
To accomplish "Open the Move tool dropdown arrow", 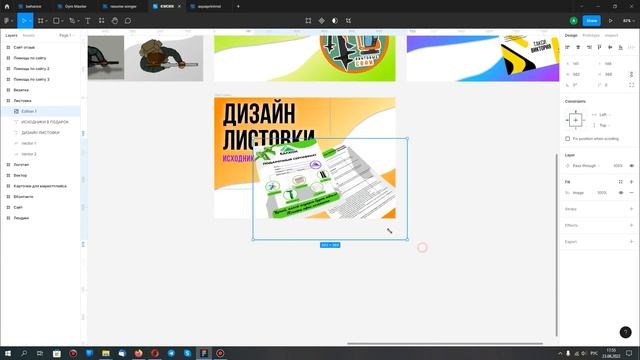I will point(30,21).
